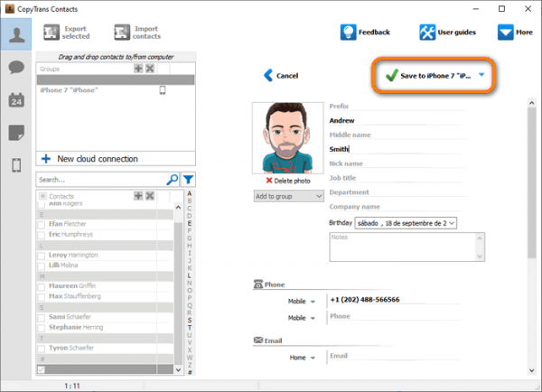Open the Feedback lightbulb icon

[350, 33]
